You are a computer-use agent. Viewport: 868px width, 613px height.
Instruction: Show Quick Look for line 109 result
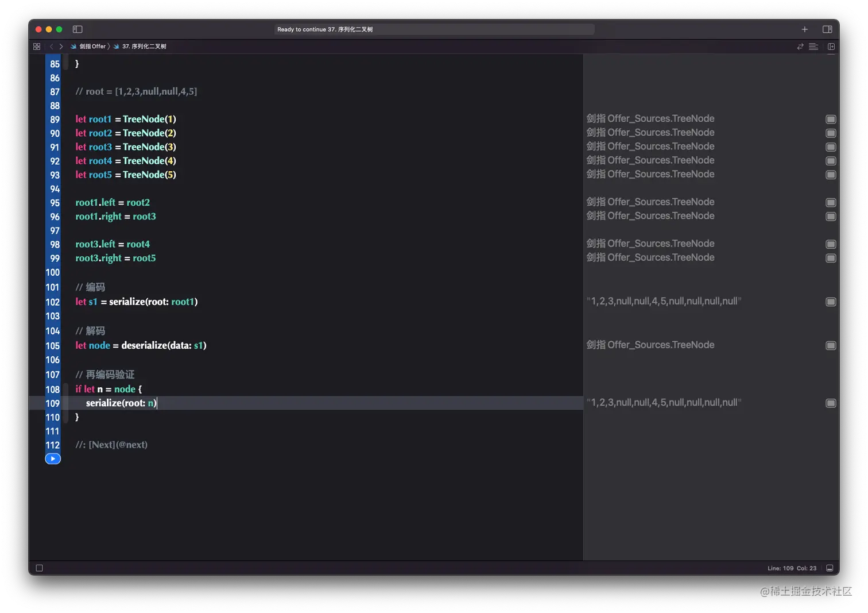point(831,403)
